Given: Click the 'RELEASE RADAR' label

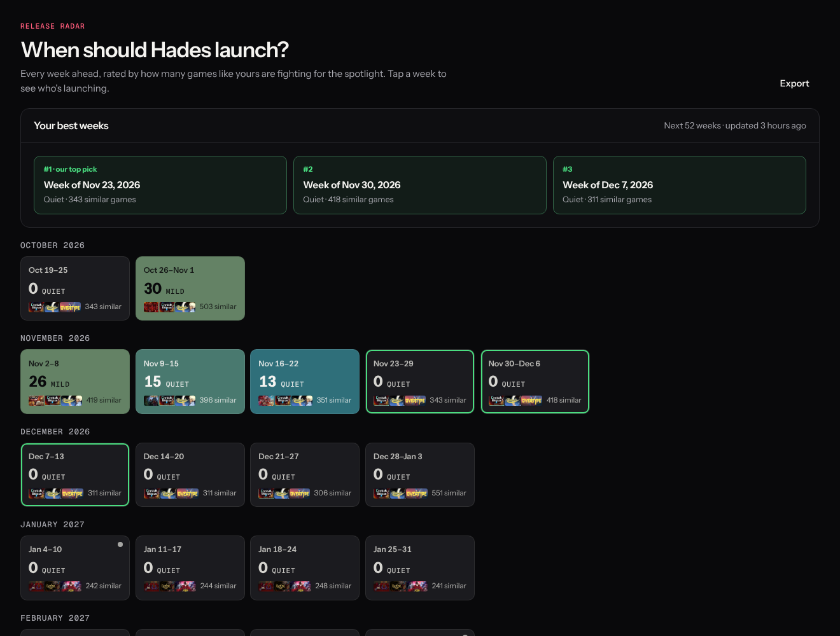Looking at the screenshot, I should 52,26.
